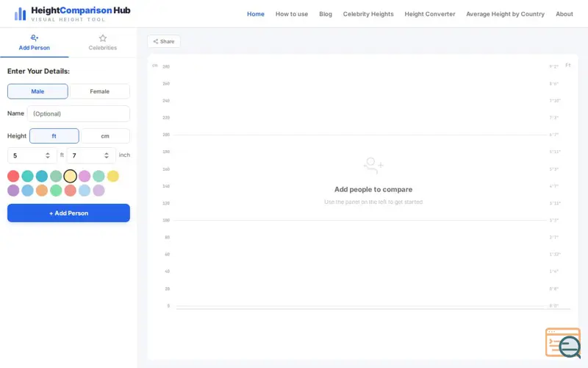Viewport: 588px width, 368px height.
Task: Switch to the Add Person tab
Action: tap(34, 43)
